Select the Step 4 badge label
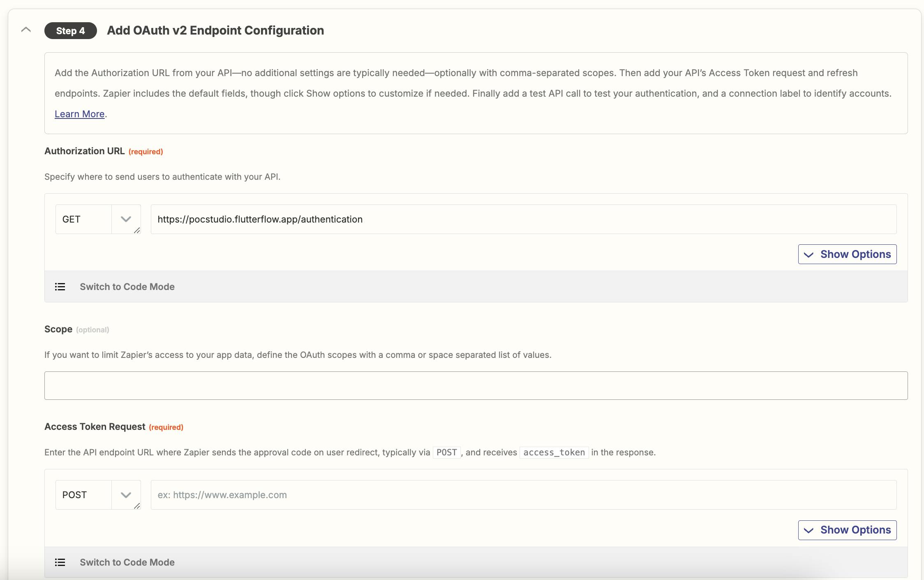 coord(71,30)
